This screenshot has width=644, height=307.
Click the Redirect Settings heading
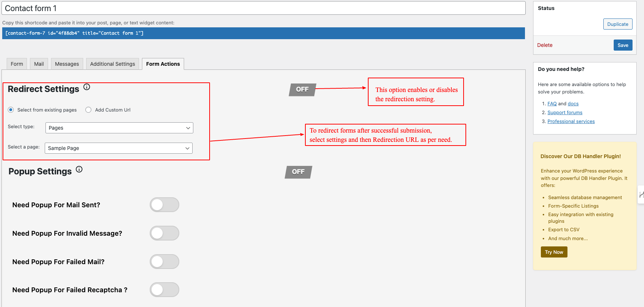pyautogui.click(x=44, y=89)
